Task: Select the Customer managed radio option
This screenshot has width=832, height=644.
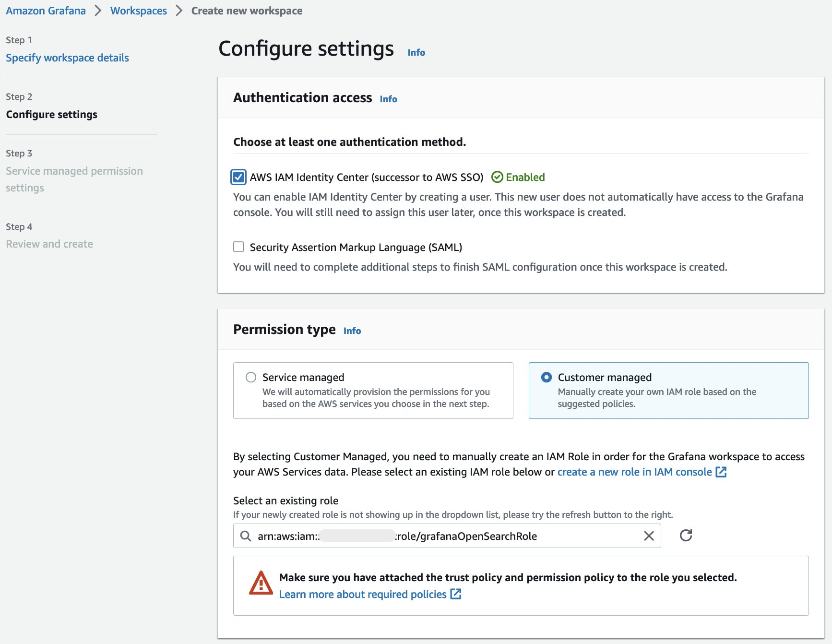Action: click(546, 377)
